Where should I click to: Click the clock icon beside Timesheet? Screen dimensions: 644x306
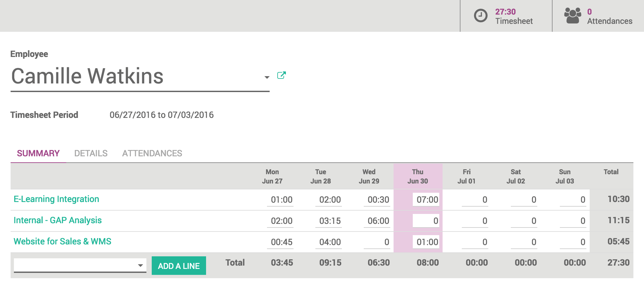click(480, 16)
